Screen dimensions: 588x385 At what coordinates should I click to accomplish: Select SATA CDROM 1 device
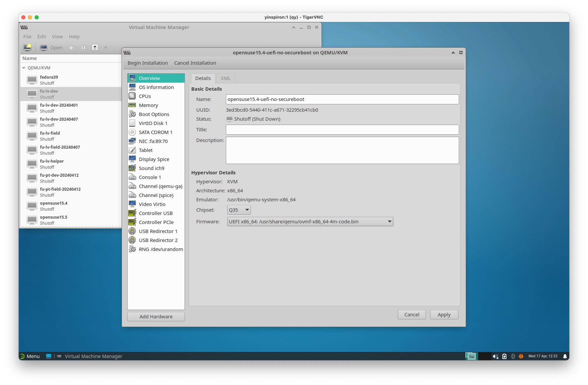156,132
